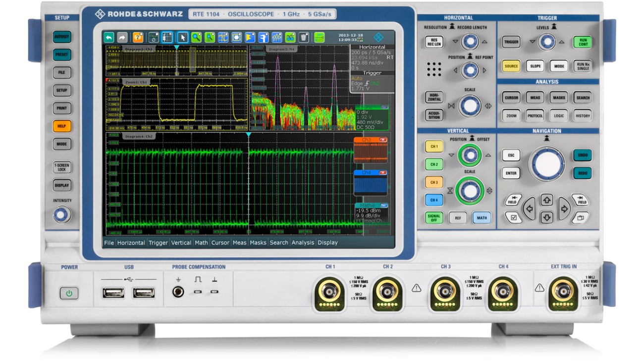The width and height of the screenshot is (644, 362).
Task: Click the Undo arrow on the toolbar
Action: (x=108, y=38)
